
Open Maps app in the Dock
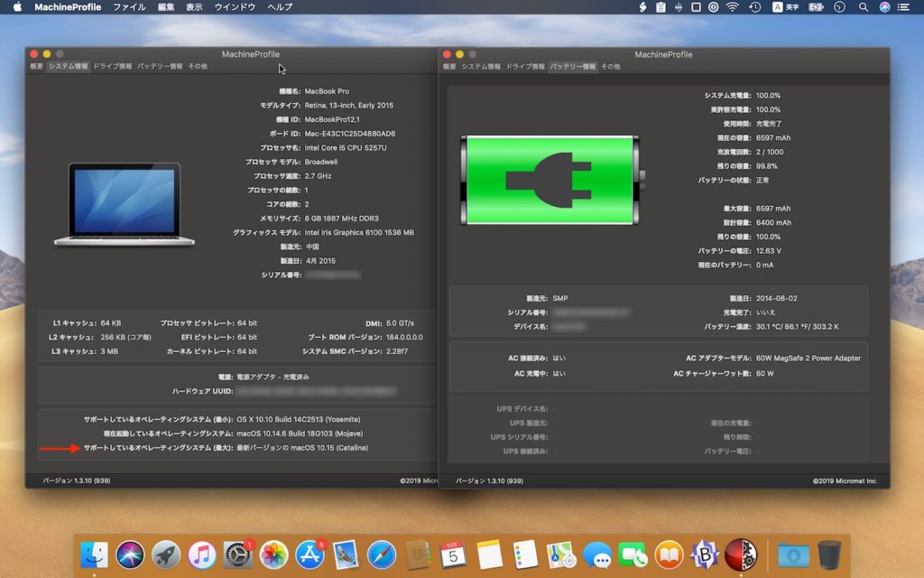(x=561, y=555)
